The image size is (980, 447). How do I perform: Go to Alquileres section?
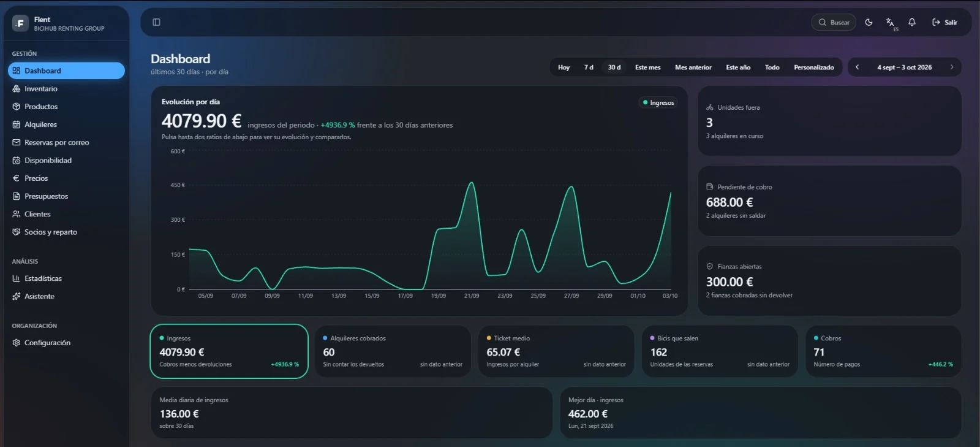(66, 124)
